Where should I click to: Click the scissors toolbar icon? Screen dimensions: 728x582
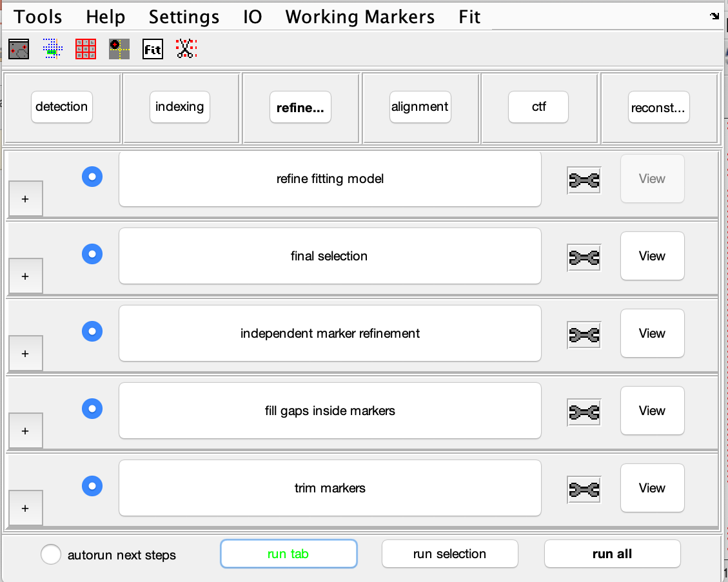(x=186, y=49)
